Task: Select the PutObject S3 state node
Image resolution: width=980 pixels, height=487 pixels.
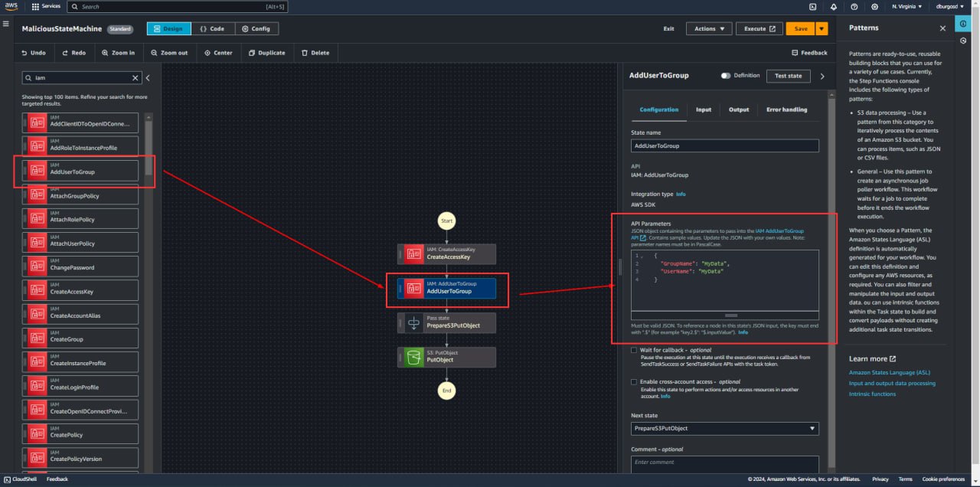Action: pos(446,357)
